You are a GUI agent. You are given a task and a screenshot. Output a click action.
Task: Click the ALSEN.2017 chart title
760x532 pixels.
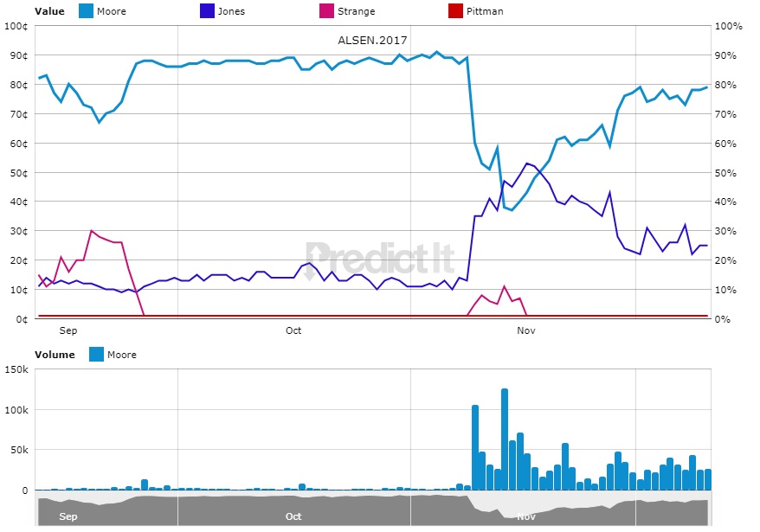click(x=372, y=40)
